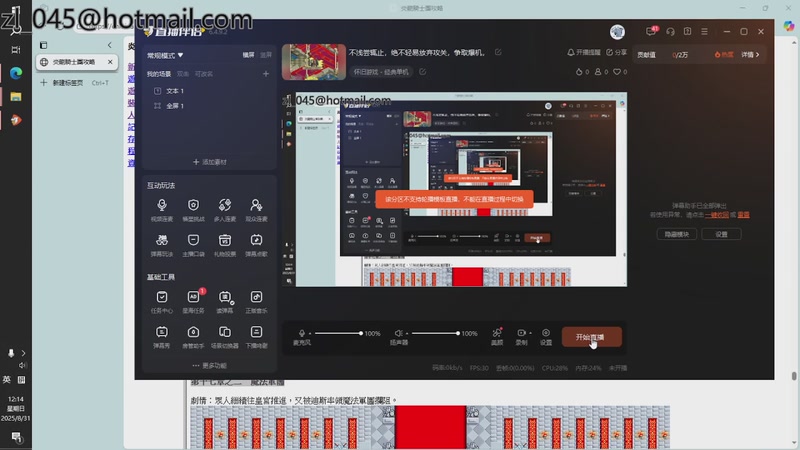Open the 礼物投票 tool

(x=224, y=245)
